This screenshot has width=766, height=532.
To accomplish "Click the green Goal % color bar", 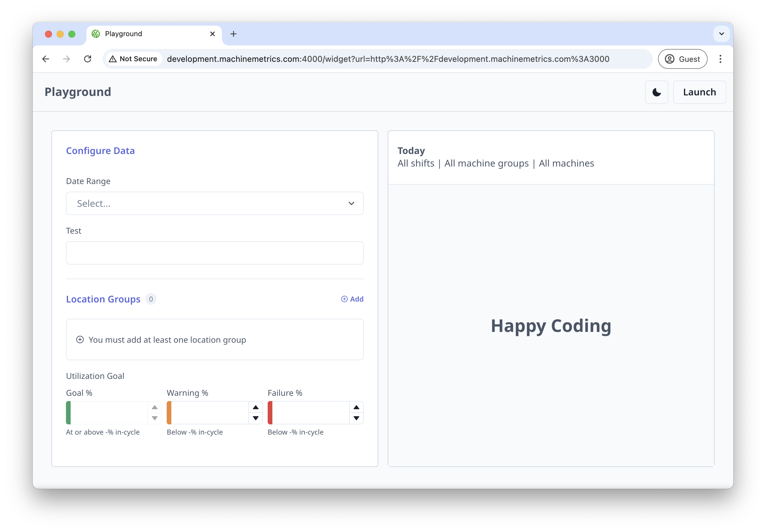I will point(68,413).
